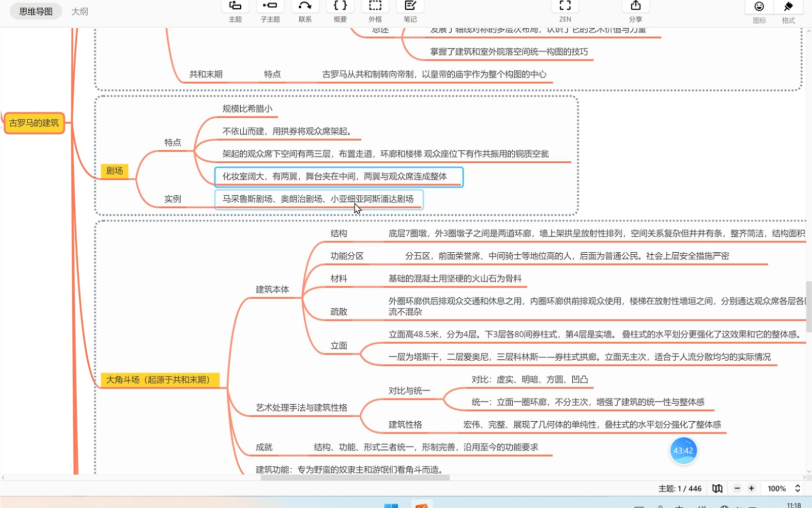Select the 古罗马的建筑 central topic
Image resolution: width=812 pixels, height=508 pixels.
click(x=34, y=123)
